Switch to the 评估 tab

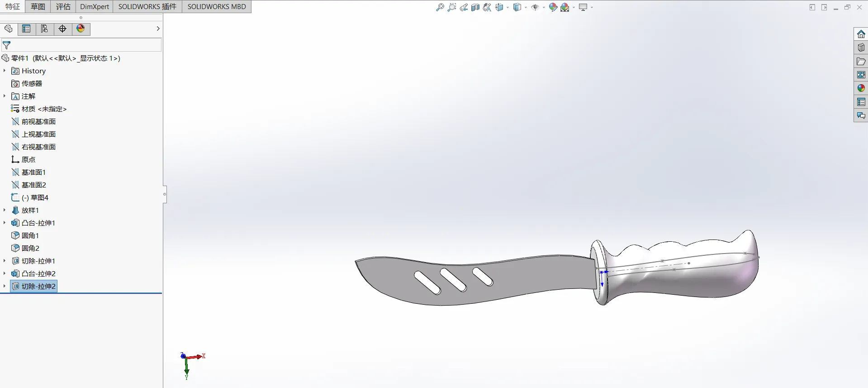coord(63,6)
